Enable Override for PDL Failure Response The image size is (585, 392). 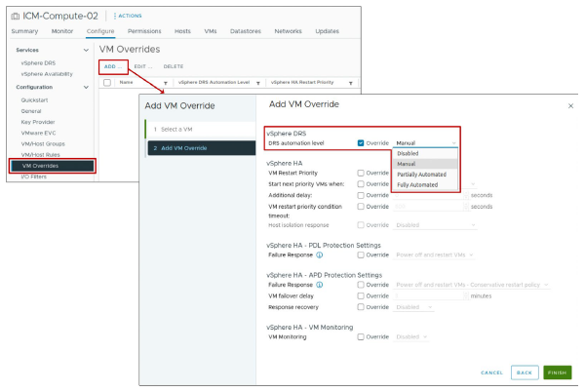coord(361,255)
